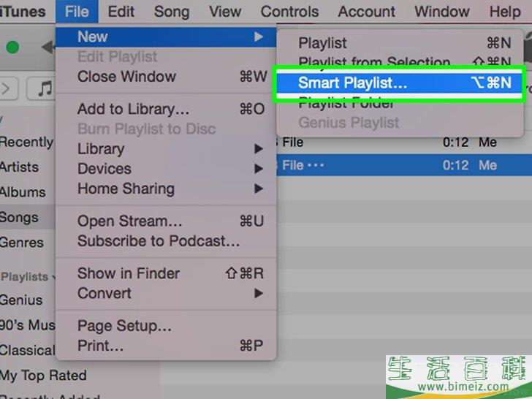The height and width of the screenshot is (399, 532).
Task: Expand the Home Sharing submenu
Action: (166, 189)
